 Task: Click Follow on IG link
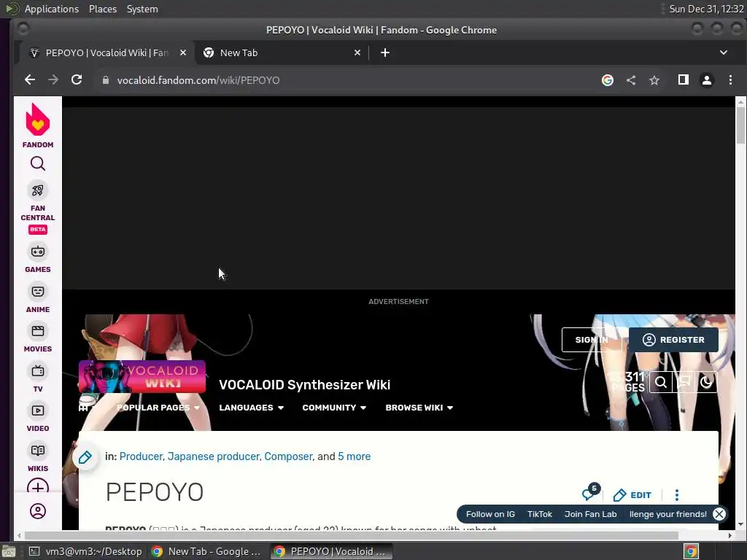[x=490, y=514]
